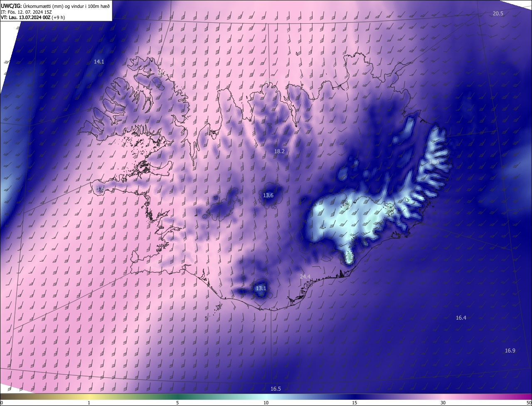
Task: Click the 21.6 value label on the Snæfellsnes peninsula
Action: click(100, 189)
